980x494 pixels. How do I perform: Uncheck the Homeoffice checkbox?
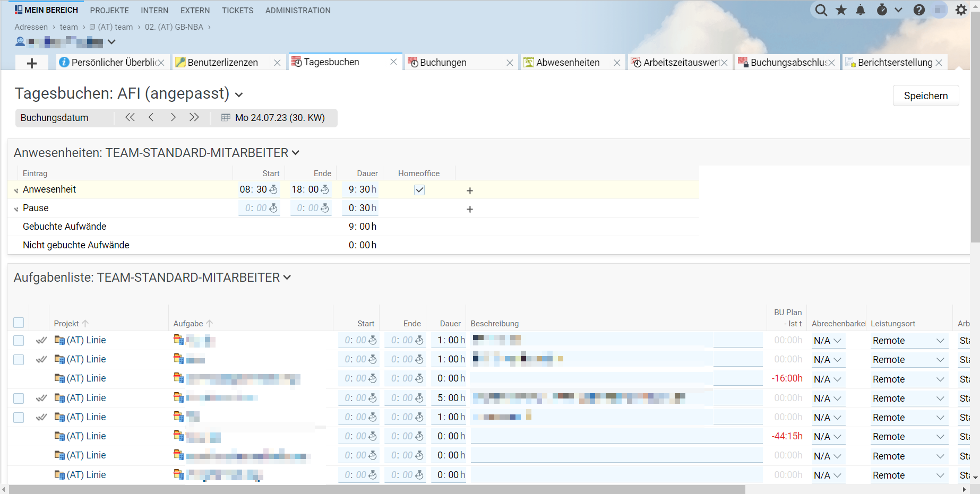click(419, 190)
